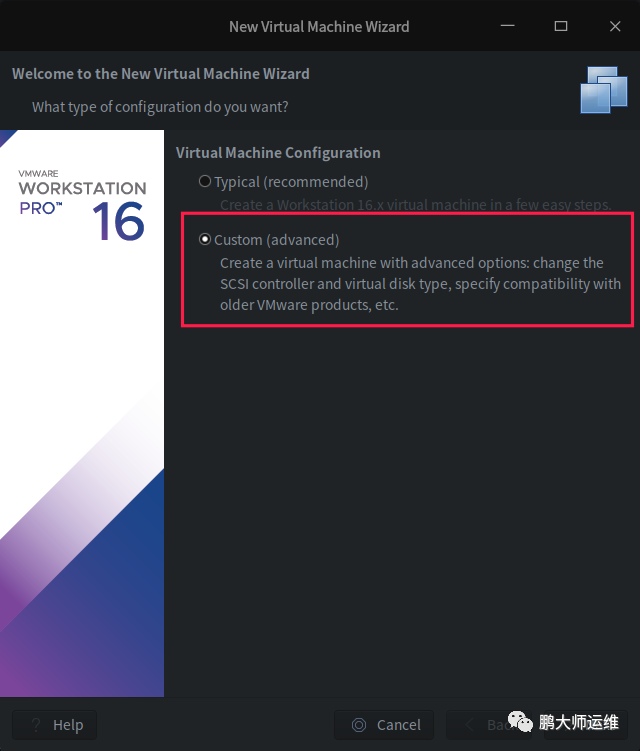This screenshot has width=640, height=751.
Task: Click the New Virtual Machine Wizard title bar
Action: [x=319, y=26]
